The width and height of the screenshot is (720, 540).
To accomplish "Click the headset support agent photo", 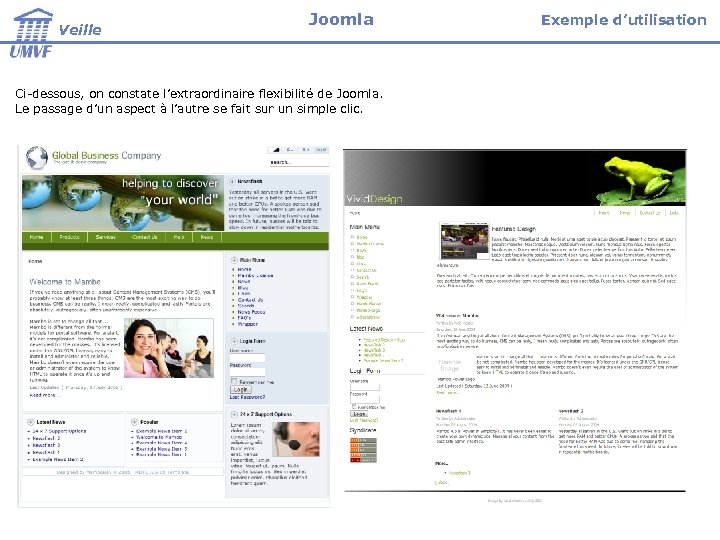I will click(x=296, y=439).
